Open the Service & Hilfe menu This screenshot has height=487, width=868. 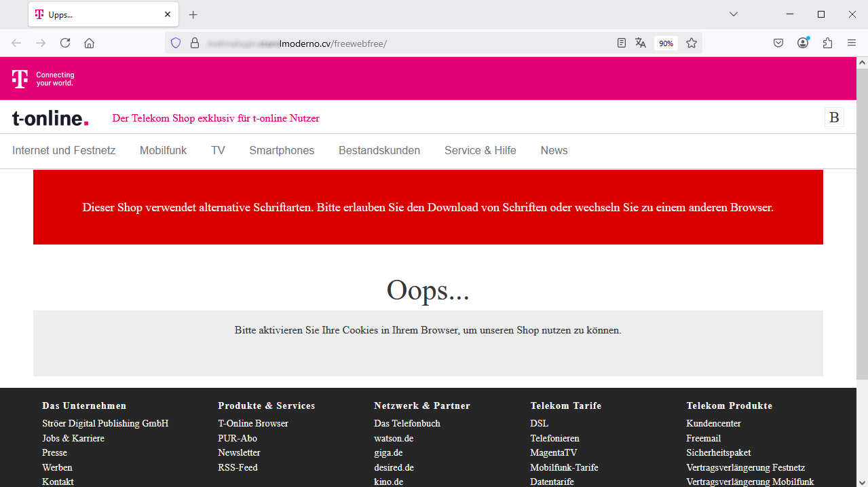coord(480,151)
